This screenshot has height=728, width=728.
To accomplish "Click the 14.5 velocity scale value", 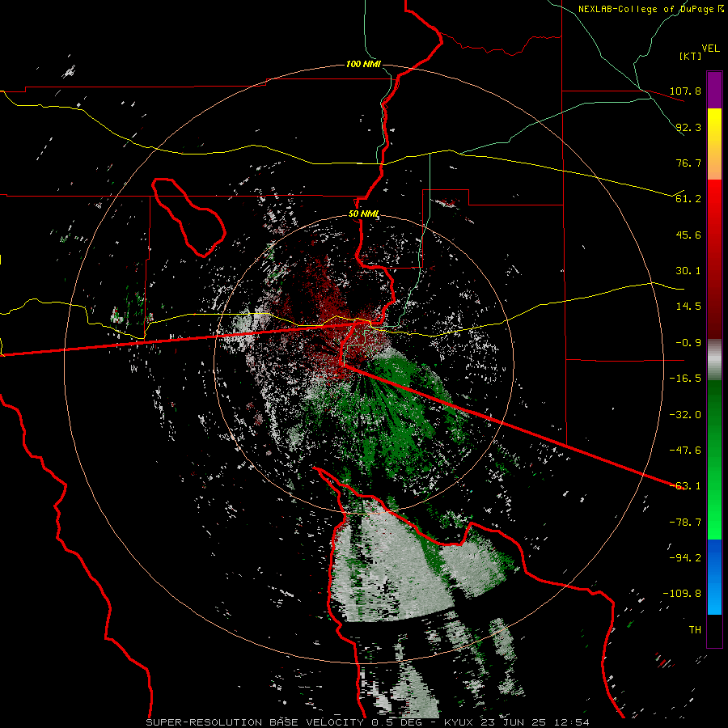I will tap(688, 307).
